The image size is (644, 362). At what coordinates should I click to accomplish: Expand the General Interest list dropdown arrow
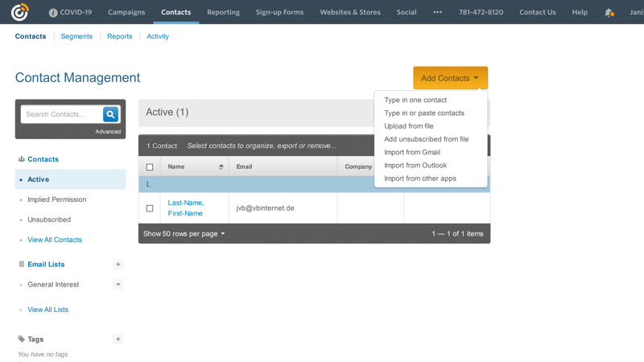[x=118, y=284]
